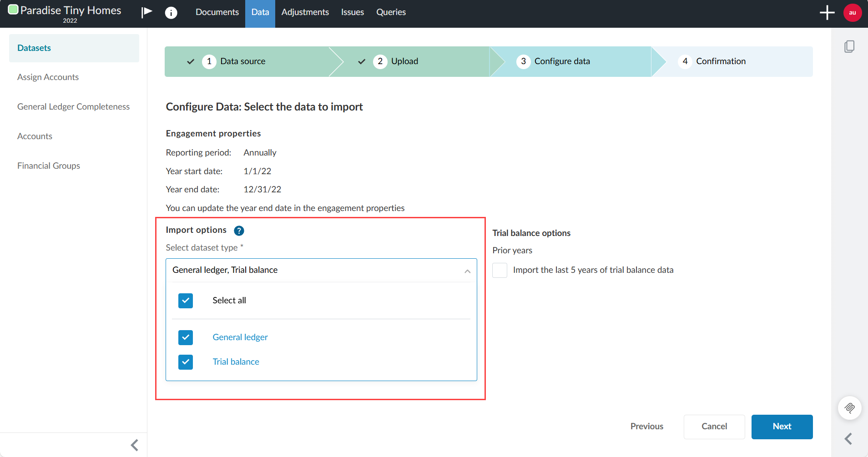The image size is (868, 457).
Task: Collapse the right panel using the bottom chevron
Action: [849, 438]
